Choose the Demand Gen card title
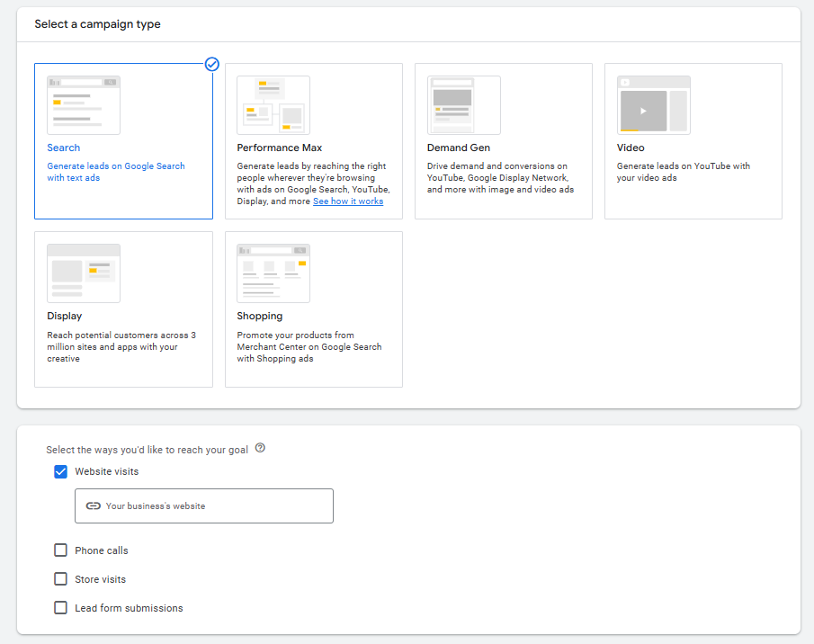The height and width of the screenshot is (644, 814). pyautogui.click(x=458, y=148)
